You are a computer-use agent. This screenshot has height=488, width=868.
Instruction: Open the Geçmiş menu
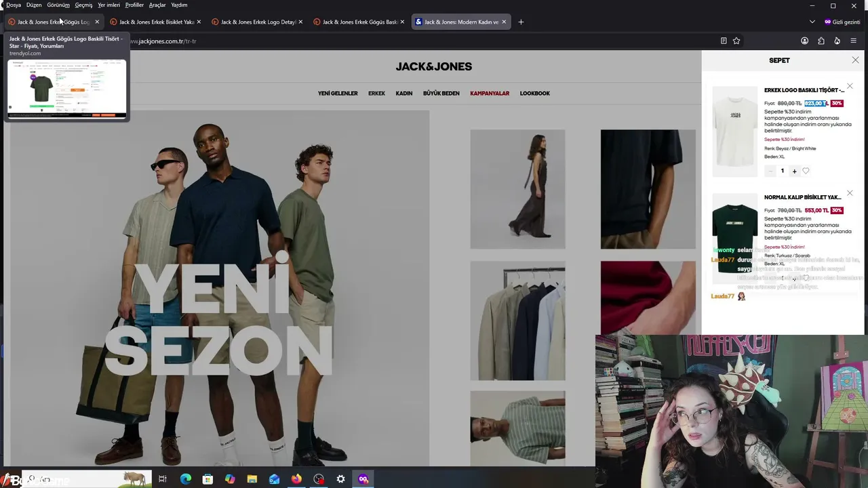click(x=83, y=5)
